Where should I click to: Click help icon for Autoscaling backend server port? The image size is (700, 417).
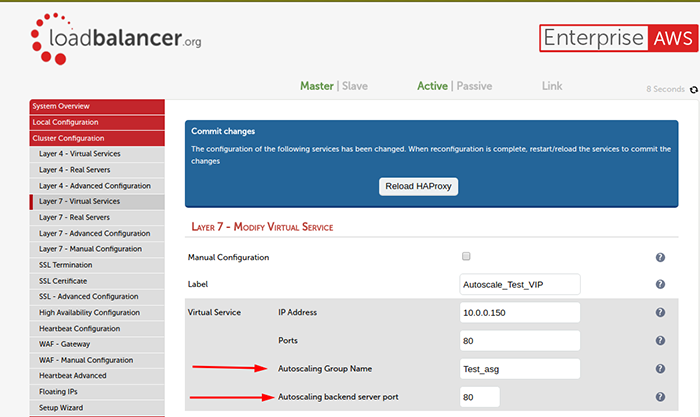point(660,397)
